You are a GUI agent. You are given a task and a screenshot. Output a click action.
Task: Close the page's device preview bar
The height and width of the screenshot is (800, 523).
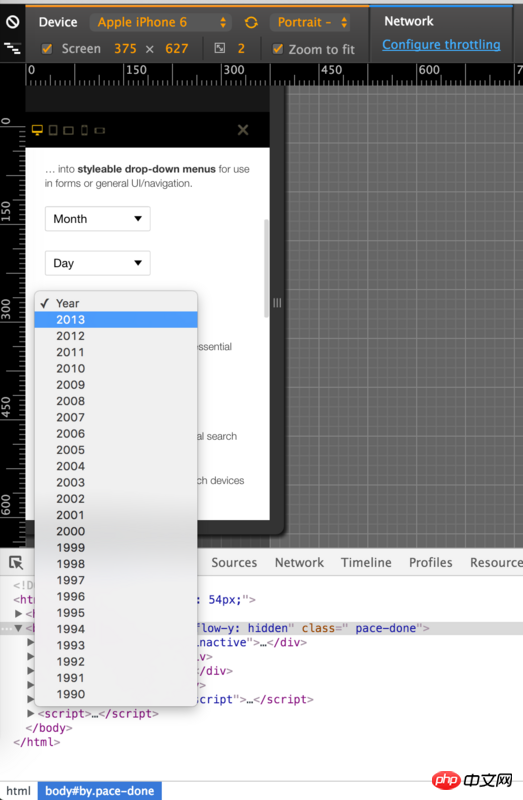coord(243,130)
